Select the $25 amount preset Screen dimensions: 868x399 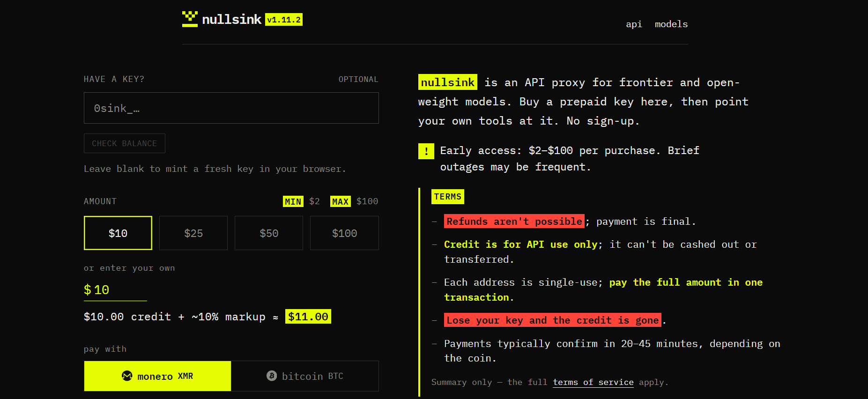(193, 233)
